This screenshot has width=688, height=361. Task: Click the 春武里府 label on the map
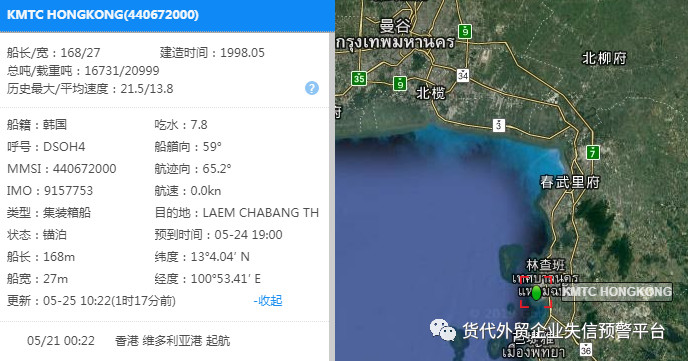click(x=570, y=182)
